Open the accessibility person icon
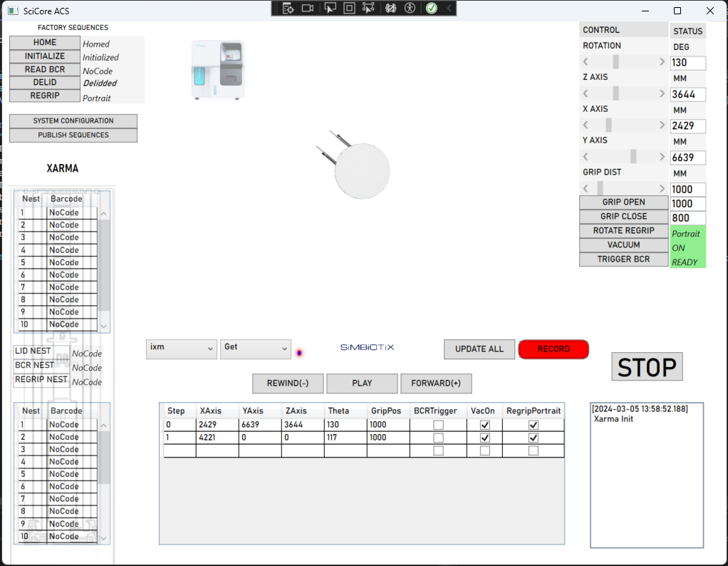The image size is (728, 566). coord(410,9)
